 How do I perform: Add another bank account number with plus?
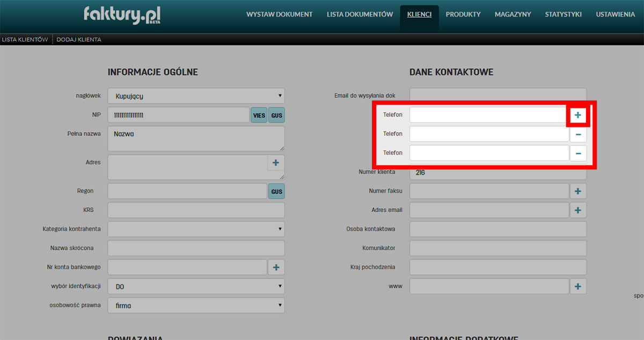(x=276, y=267)
